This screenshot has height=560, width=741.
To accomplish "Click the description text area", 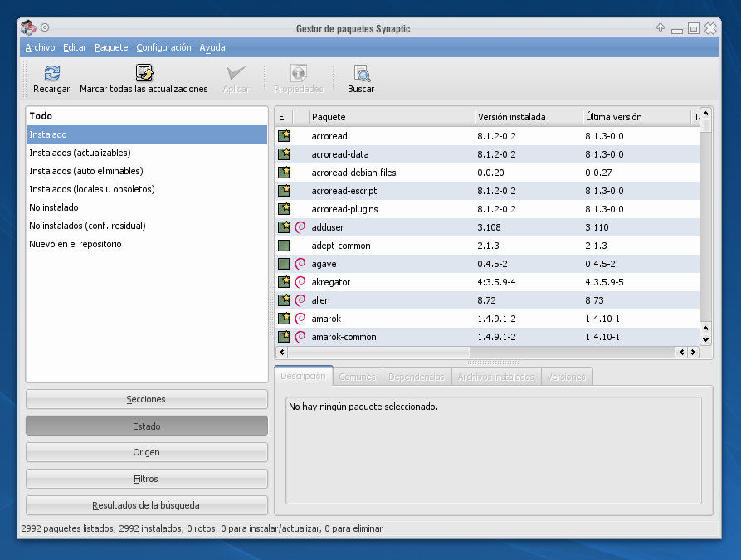I will (494, 450).
